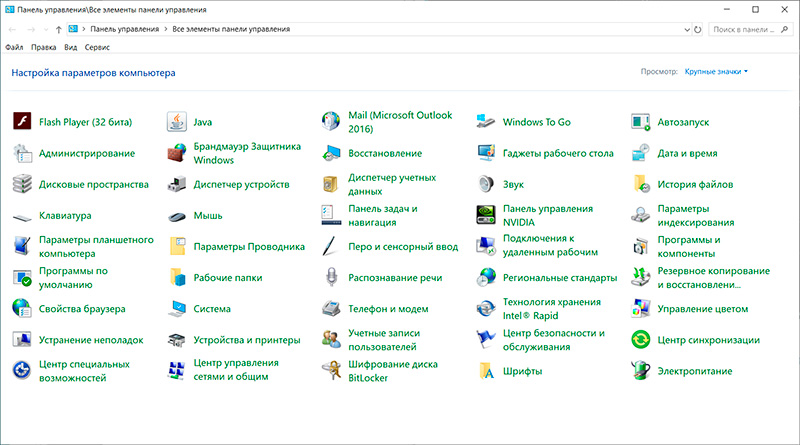
Task: Open Mail (Microsoft Outlook 2016) icon
Action: (x=331, y=122)
